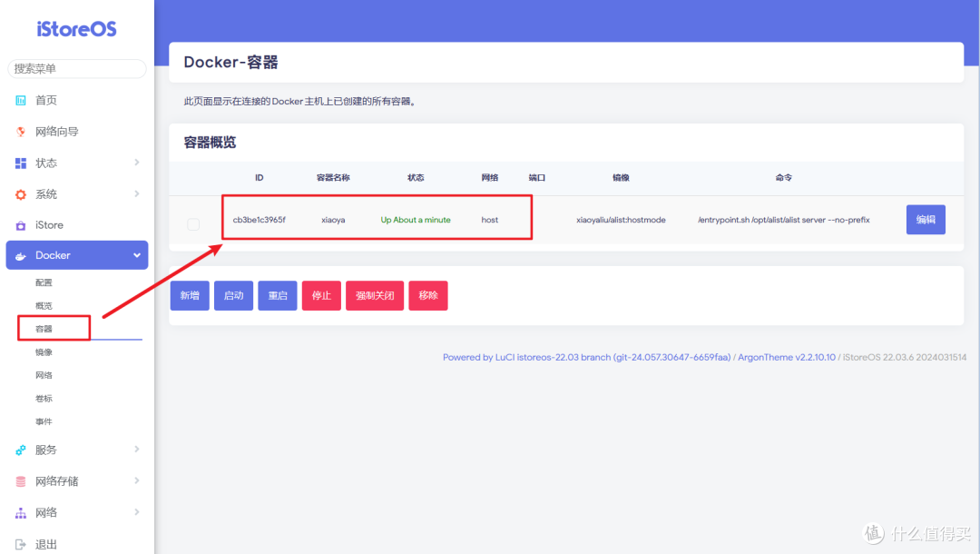The image size is (980, 554).
Task: Click status text Up About a minute
Action: (x=416, y=220)
